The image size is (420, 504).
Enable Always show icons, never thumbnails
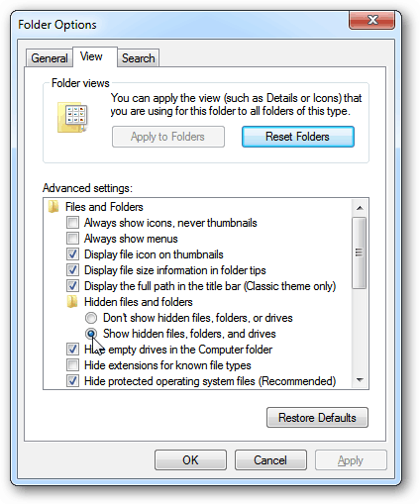pyautogui.click(x=72, y=223)
